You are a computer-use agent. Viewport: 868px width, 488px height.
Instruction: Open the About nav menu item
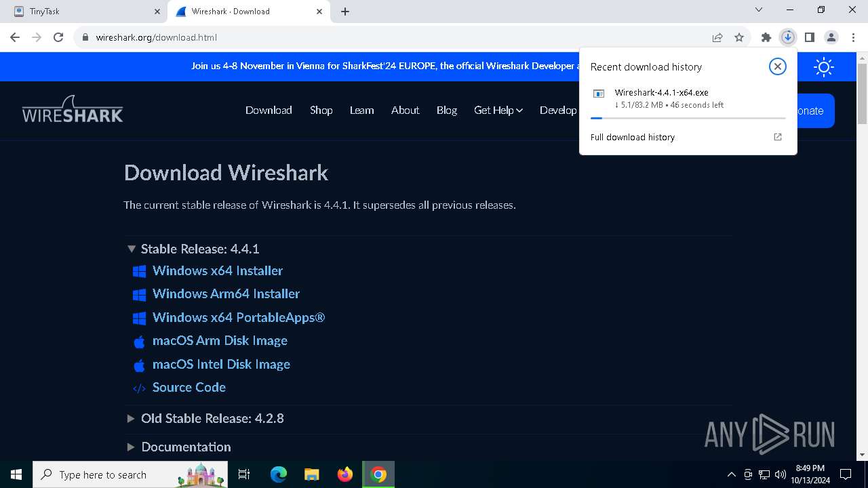click(x=405, y=110)
